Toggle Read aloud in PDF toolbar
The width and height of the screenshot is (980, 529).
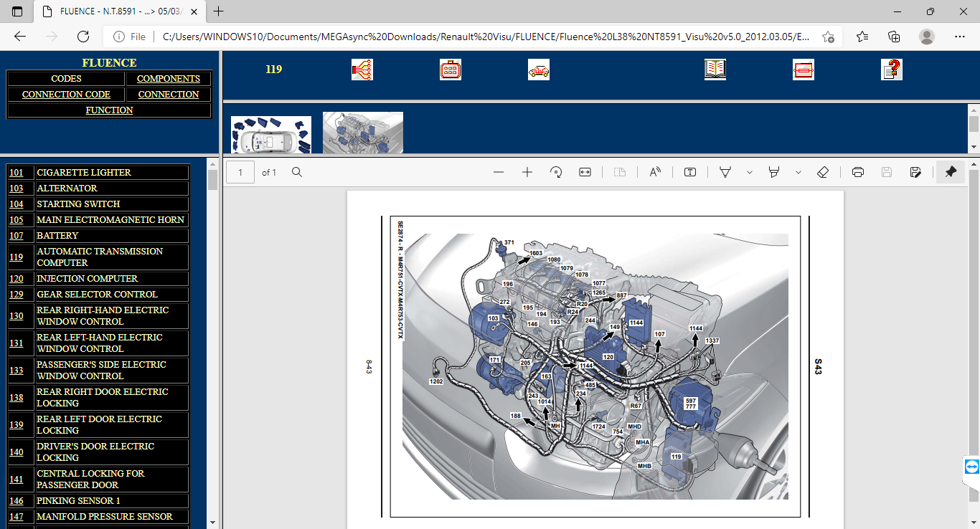click(655, 172)
